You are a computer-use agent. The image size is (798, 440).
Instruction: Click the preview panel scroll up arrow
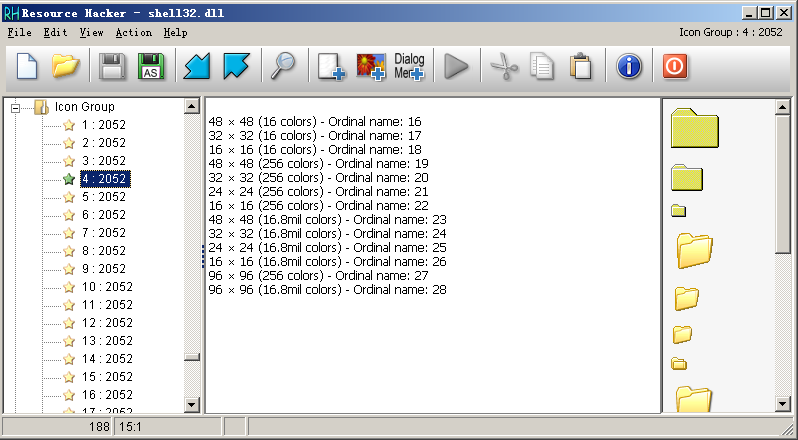(783, 107)
